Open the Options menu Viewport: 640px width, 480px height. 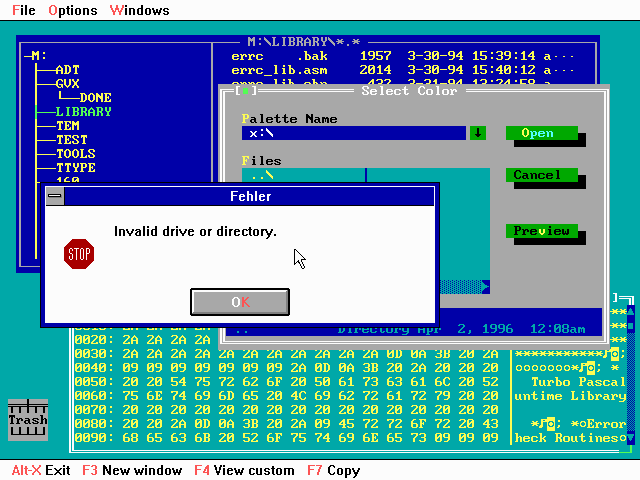[x=73, y=10]
